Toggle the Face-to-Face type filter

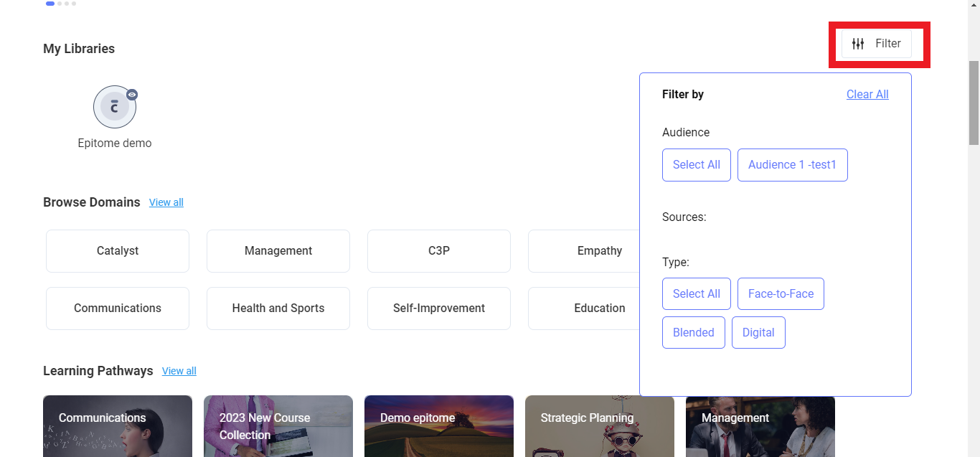coord(781,293)
